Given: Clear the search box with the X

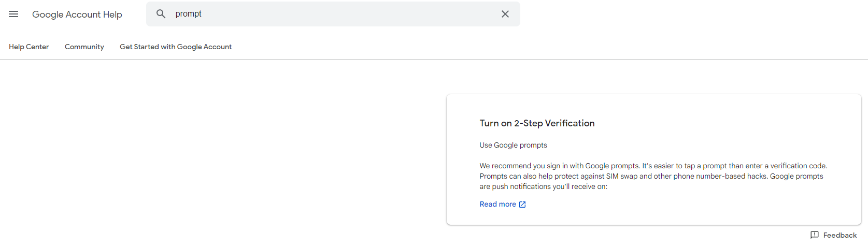Looking at the screenshot, I should pos(505,14).
